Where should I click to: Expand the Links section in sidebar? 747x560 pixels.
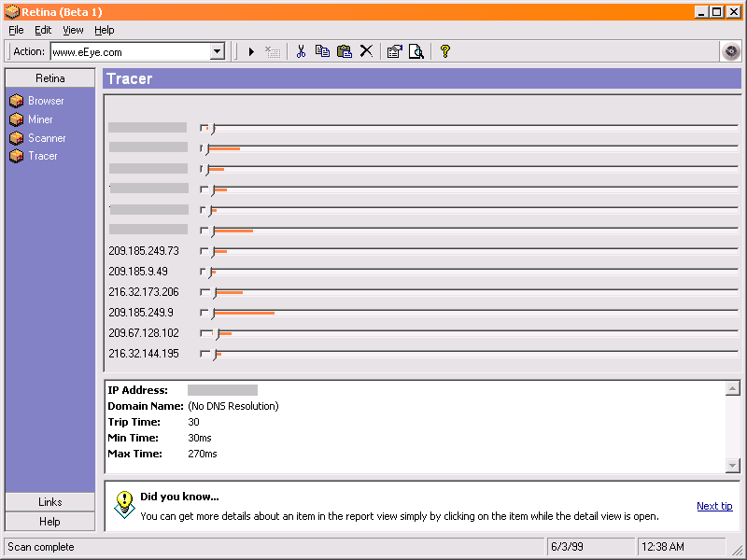click(x=50, y=502)
